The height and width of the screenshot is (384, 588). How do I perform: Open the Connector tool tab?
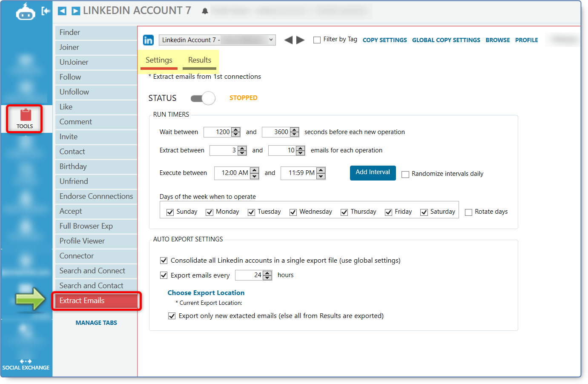tap(96, 256)
